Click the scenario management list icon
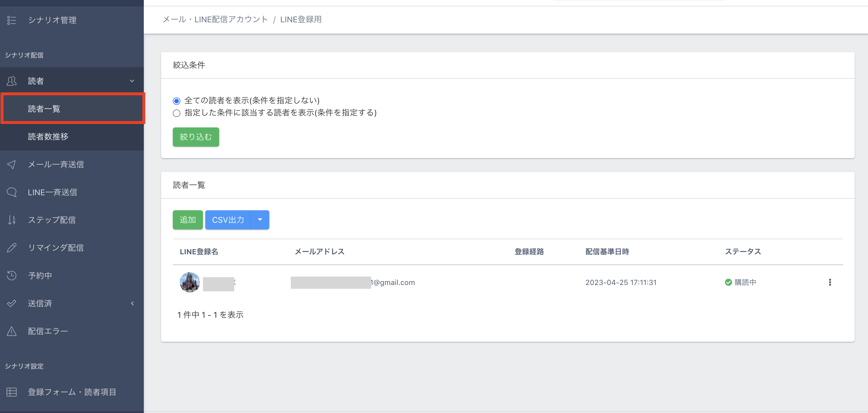868x413 pixels. tap(12, 20)
